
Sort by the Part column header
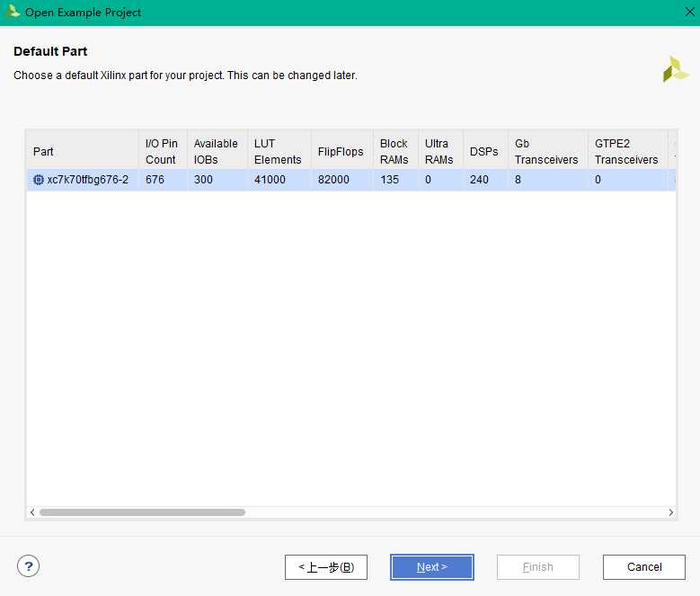[x=83, y=151]
